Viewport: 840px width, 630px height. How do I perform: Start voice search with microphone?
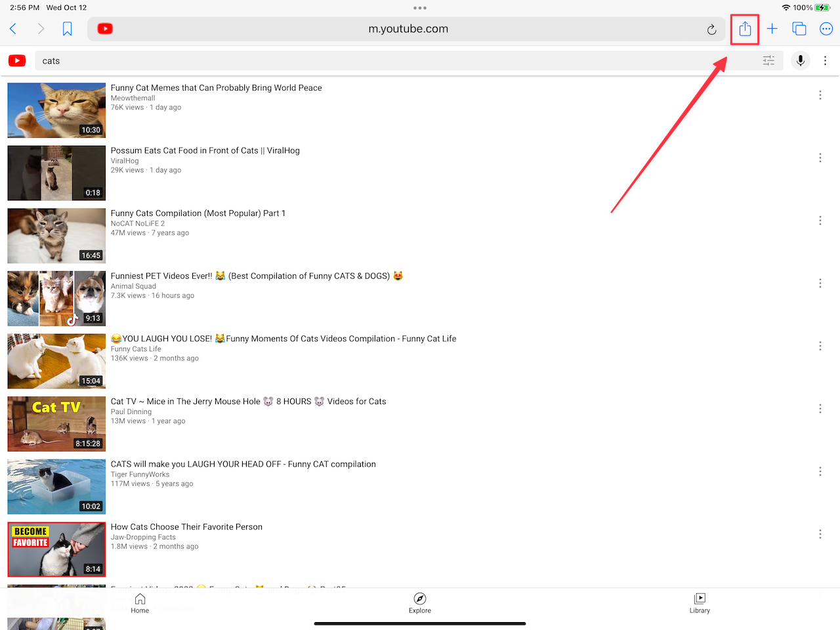(800, 61)
